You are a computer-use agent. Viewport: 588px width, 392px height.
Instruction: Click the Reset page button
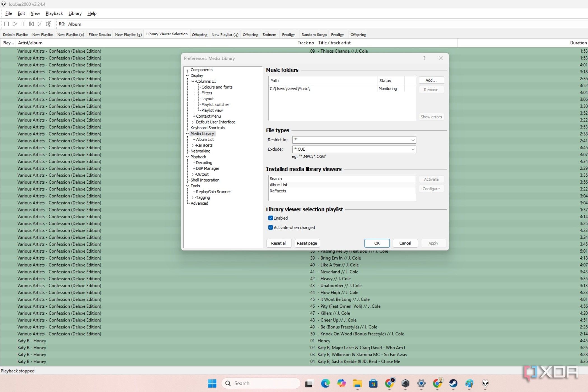tap(307, 243)
